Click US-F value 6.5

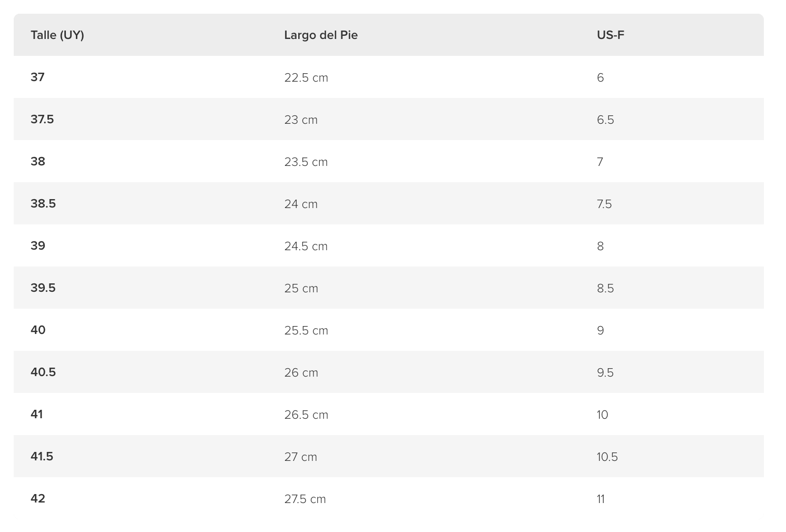pos(605,120)
